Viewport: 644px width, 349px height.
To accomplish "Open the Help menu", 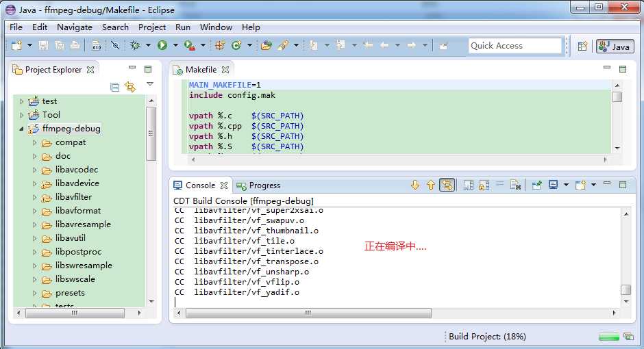I will 251,27.
